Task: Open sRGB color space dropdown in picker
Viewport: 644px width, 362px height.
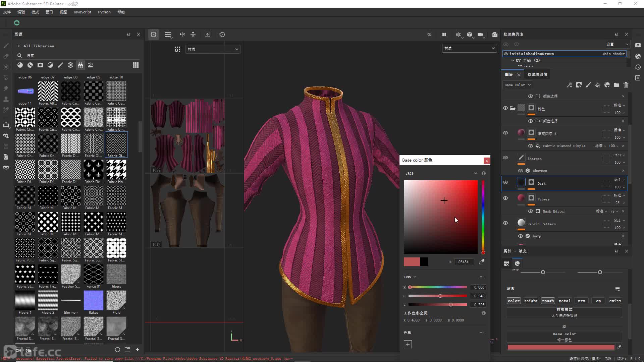Action: point(441,173)
